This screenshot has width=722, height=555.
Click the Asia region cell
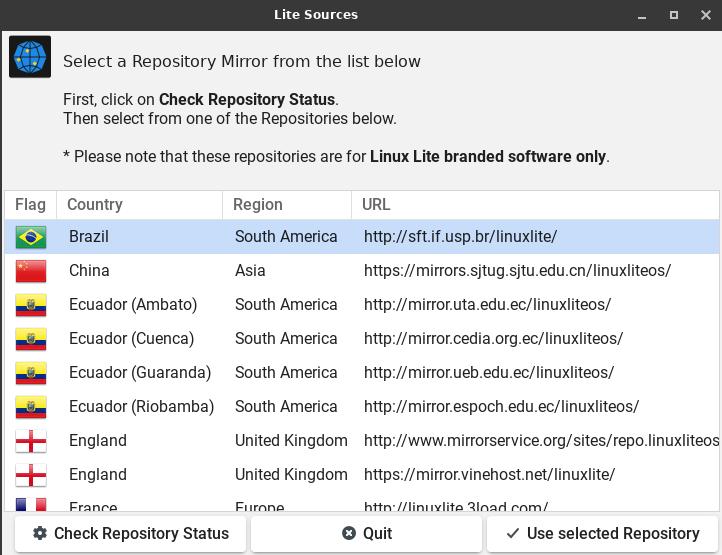pyautogui.click(x=250, y=270)
